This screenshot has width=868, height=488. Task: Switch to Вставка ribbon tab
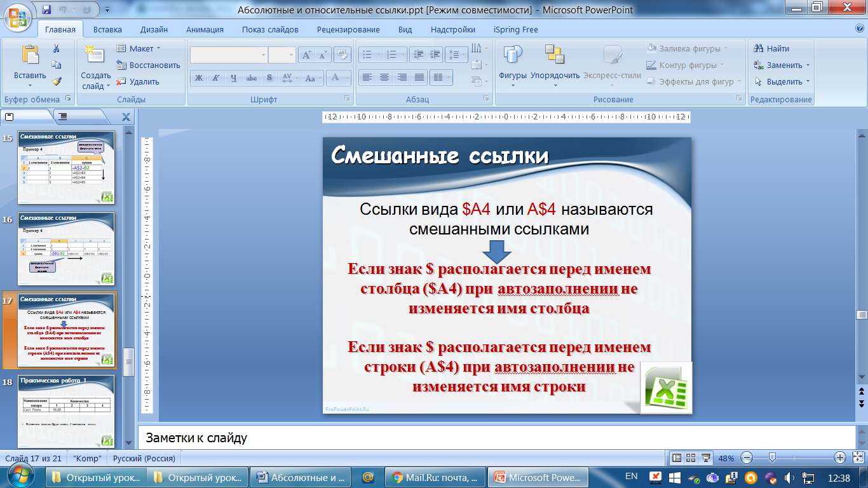tap(107, 29)
